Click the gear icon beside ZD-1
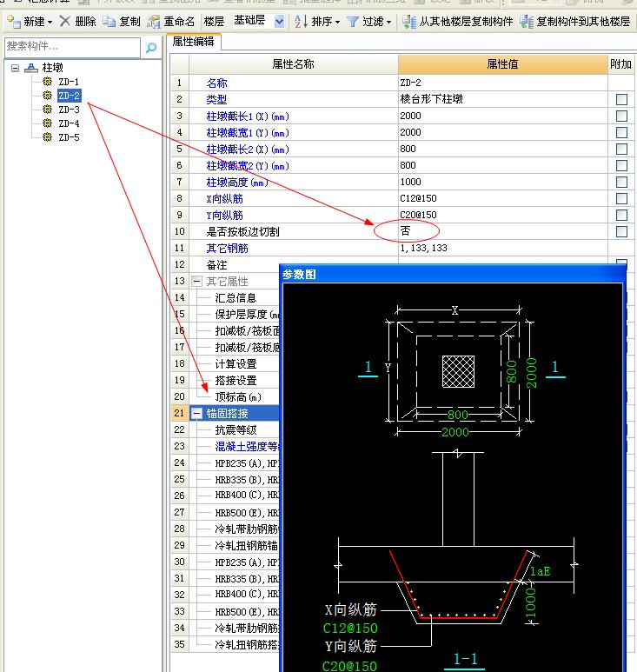 tap(47, 81)
